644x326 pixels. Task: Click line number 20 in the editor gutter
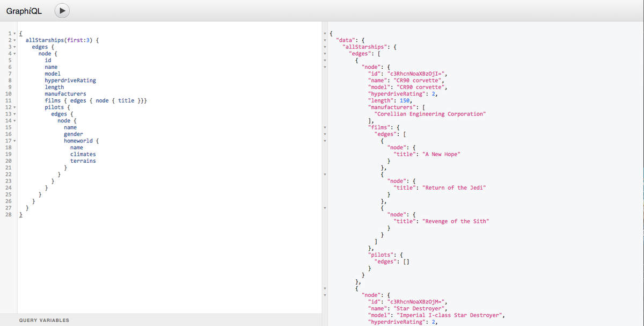point(8,161)
